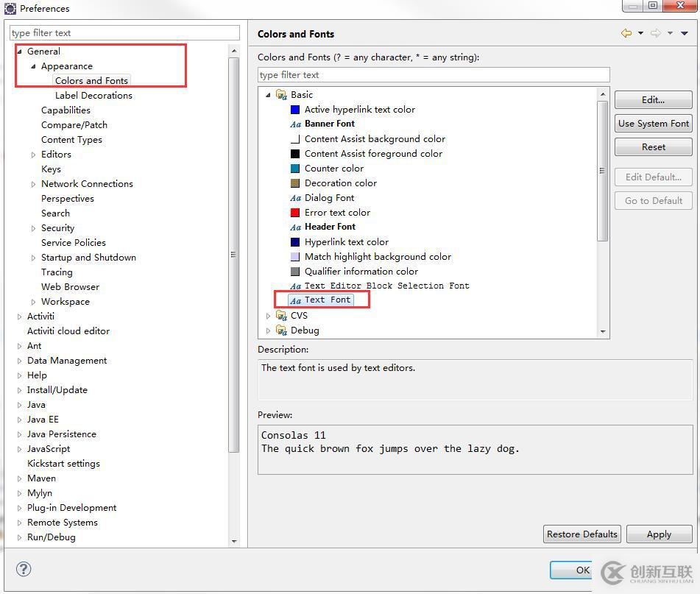Open the Content Types preference page
Screen dimensions: 700x594
(71, 140)
